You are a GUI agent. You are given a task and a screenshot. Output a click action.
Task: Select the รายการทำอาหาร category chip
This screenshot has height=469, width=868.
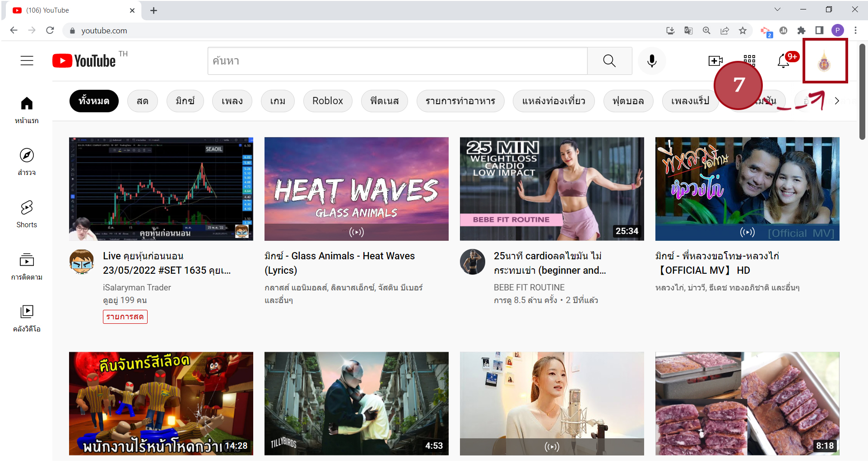click(x=460, y=101)
